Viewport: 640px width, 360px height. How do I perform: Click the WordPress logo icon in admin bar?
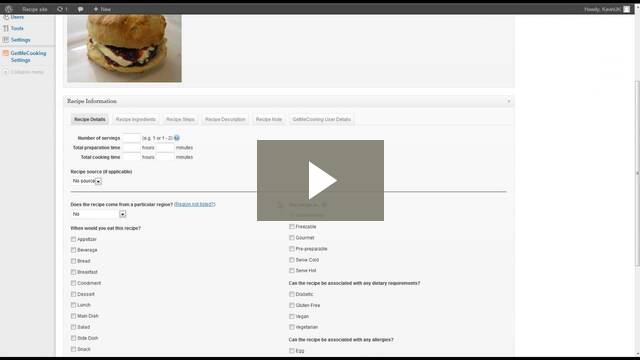pos(9,9)
